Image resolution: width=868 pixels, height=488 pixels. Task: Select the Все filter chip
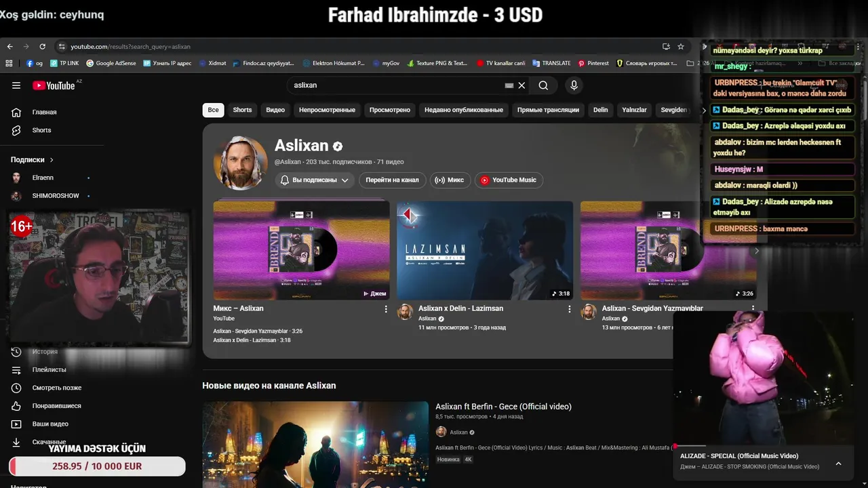point(213,110)
